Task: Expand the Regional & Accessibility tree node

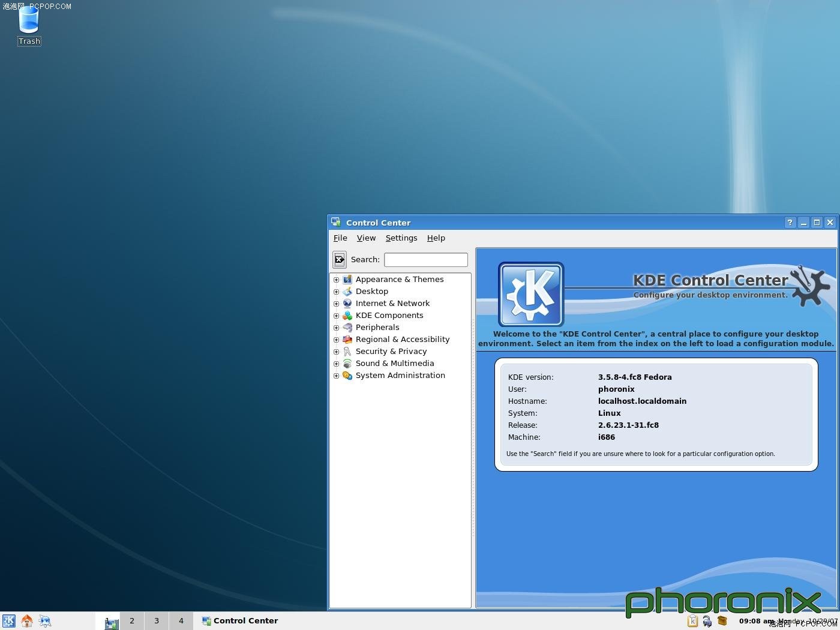Action: [337, 340]
